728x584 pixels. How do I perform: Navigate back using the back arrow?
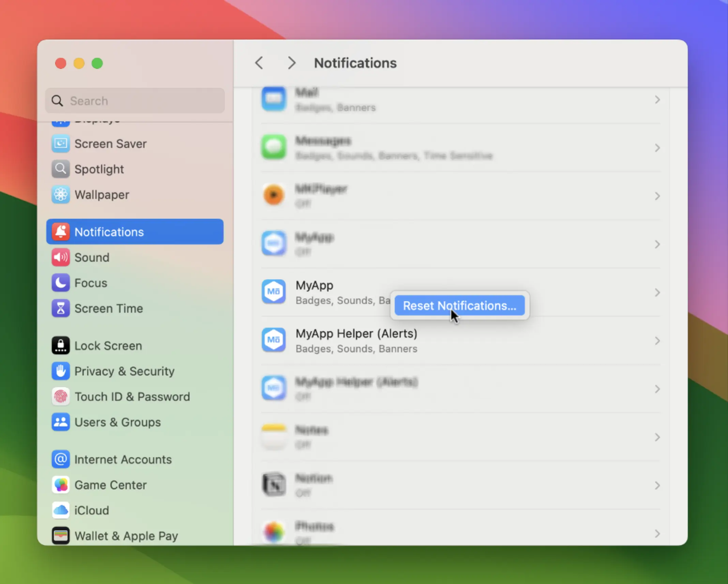point(259,63)
